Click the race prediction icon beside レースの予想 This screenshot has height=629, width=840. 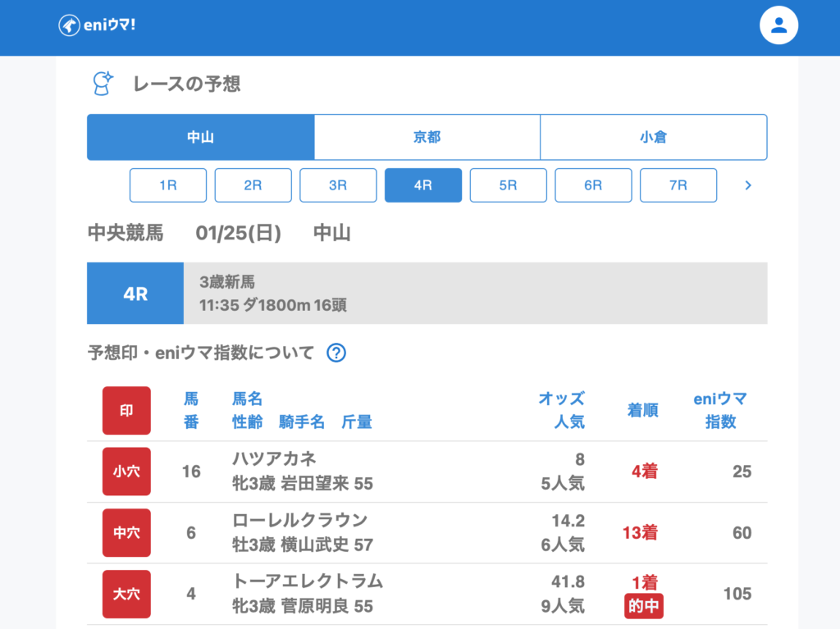tap(103, 83)
